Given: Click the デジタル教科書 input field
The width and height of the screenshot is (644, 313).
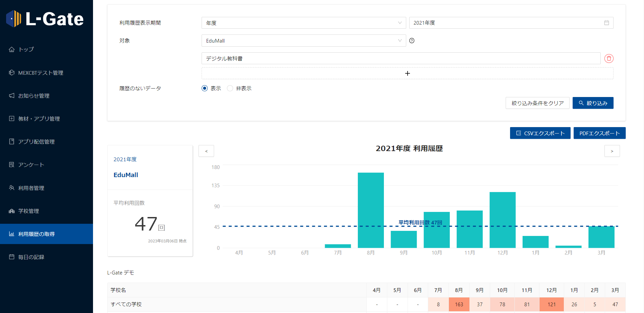Looking at the screenshot, I should [400, 58].
